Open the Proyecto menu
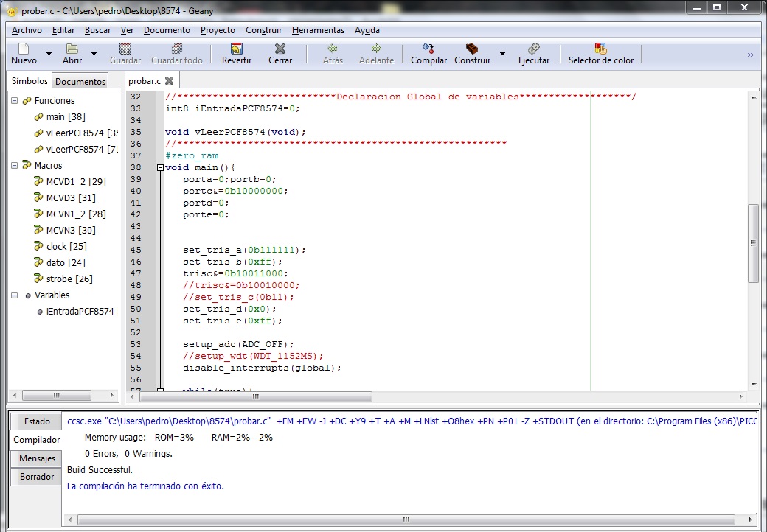 [218, 29]
